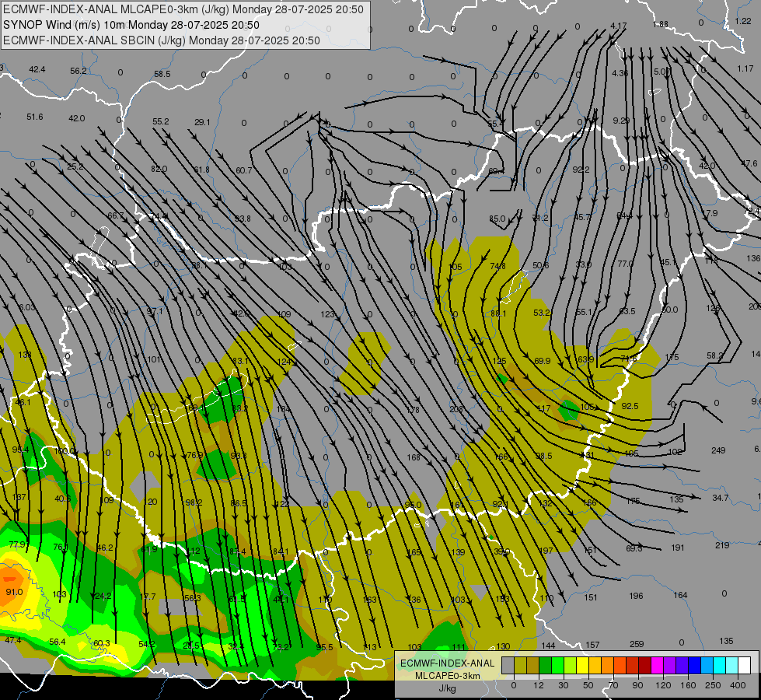Click the SYNOP Wind 10m title line
761x700 pixels.
131,25
